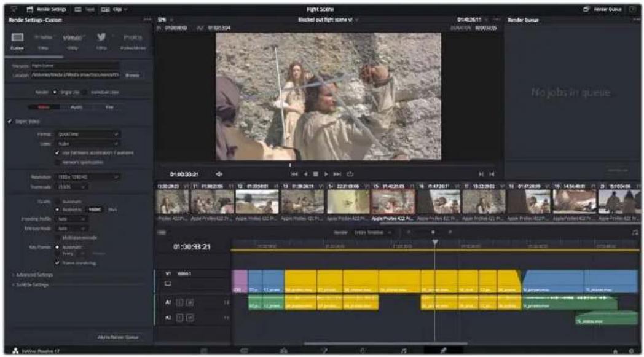This screenshot has height=357, width=644.
Task: Toggle the Tape option in top toolbar
Action: [x=84, y=9]
